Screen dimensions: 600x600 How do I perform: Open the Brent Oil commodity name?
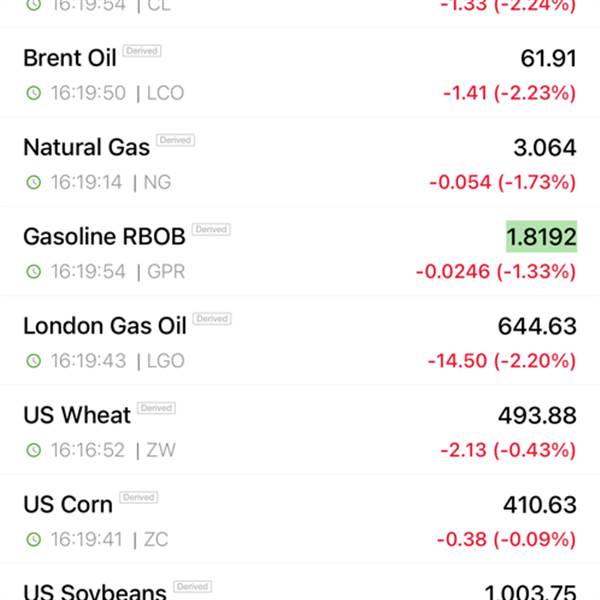click(70, 58)
